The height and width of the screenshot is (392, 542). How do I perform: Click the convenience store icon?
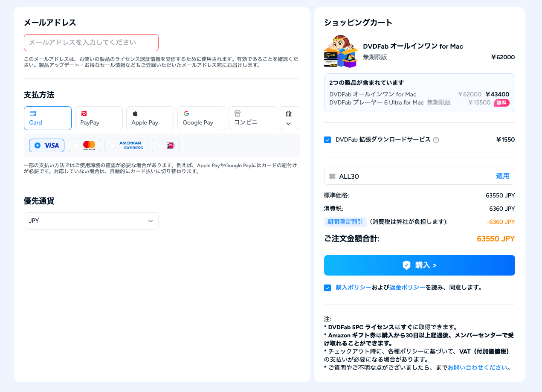click(x=238, y=113)
